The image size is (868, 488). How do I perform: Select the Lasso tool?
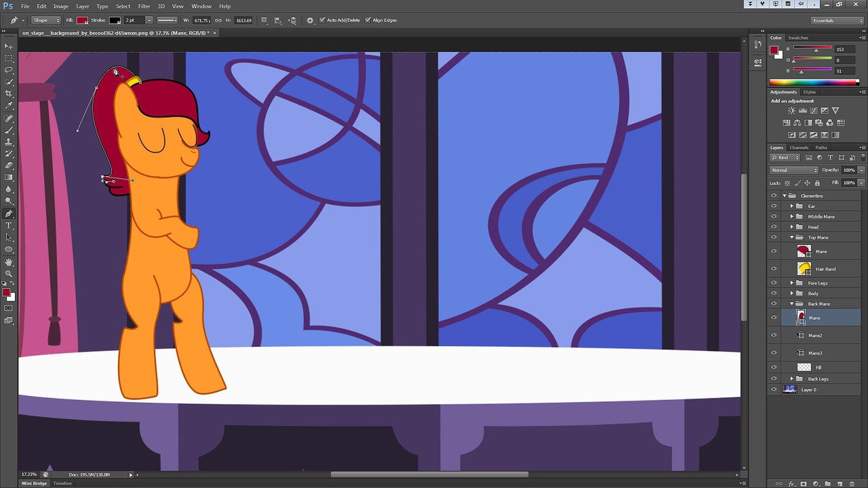point(9,70)
